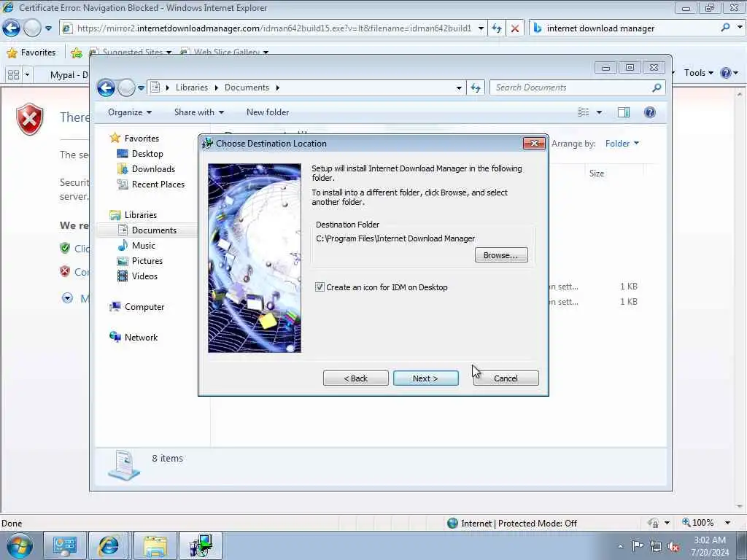Viewport: 747px width, 560px height.
Task: Open the Arrange by Folder dropdown
Action: tap(622, 144)
